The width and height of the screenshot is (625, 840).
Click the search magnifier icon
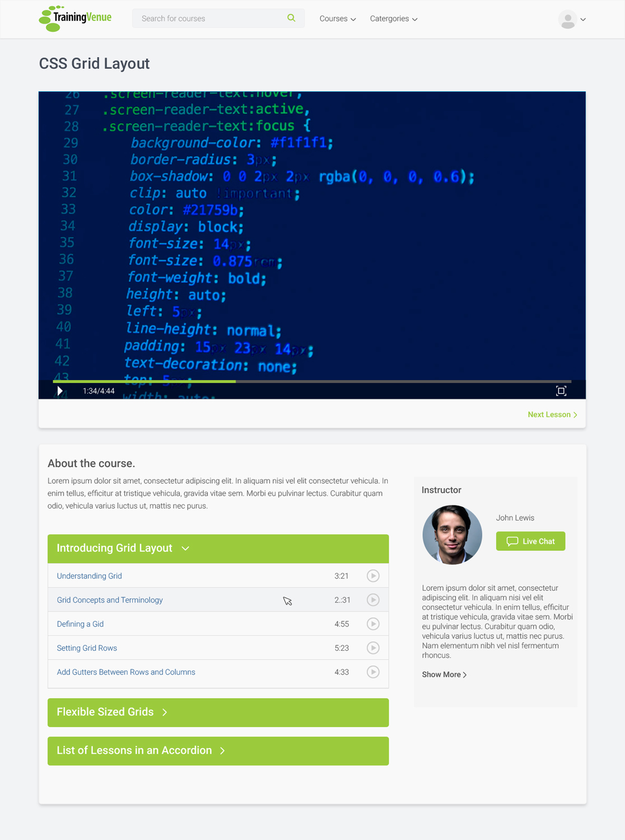pos(291,18)
